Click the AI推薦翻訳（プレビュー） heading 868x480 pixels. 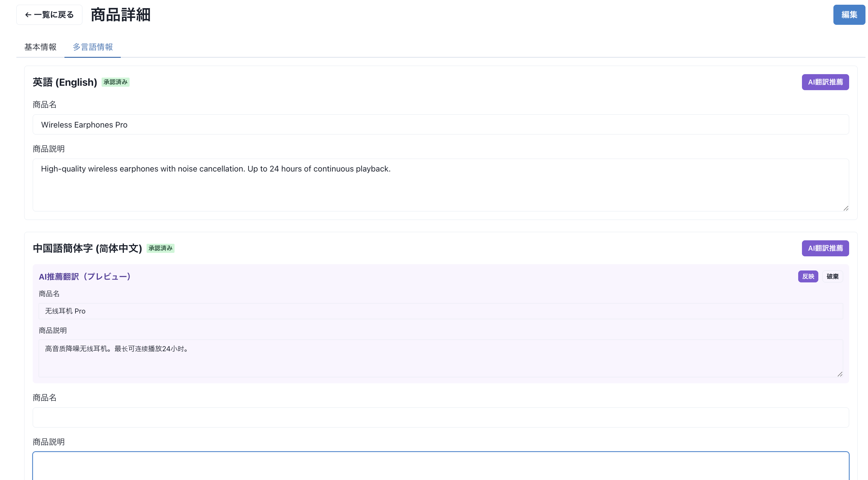(85, 277)
